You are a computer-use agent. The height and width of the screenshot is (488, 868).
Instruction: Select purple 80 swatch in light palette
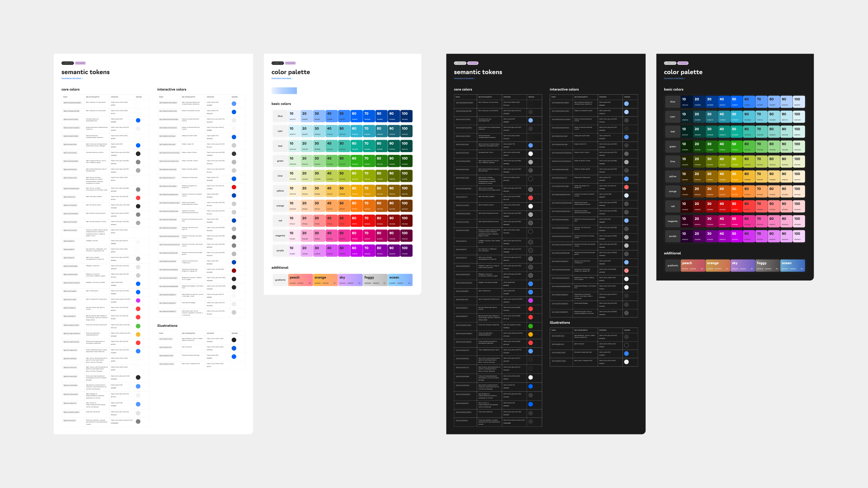[x=382, y=251]
